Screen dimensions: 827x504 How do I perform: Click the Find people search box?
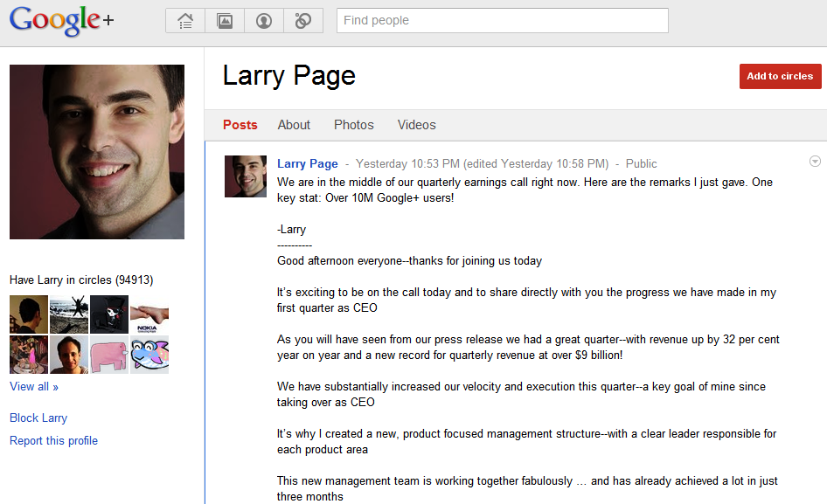click(502, 21)
